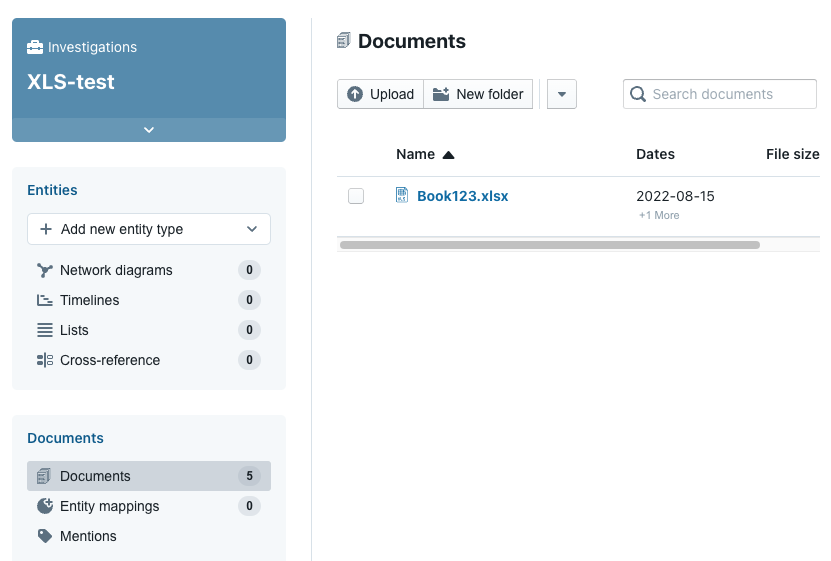Open the Add new entity type dropdown
The width and height of the screenshot is (831, 561).
coord(149,229)
